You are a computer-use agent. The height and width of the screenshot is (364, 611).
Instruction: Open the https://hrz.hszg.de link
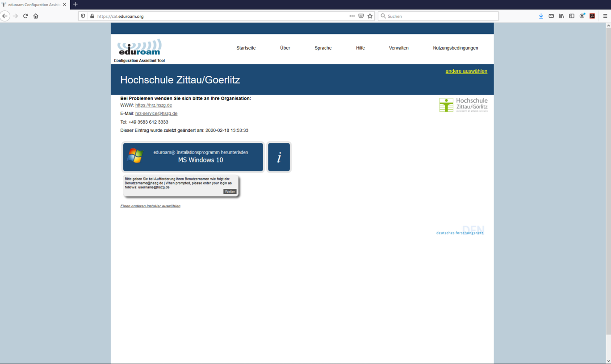coord(154,105)
